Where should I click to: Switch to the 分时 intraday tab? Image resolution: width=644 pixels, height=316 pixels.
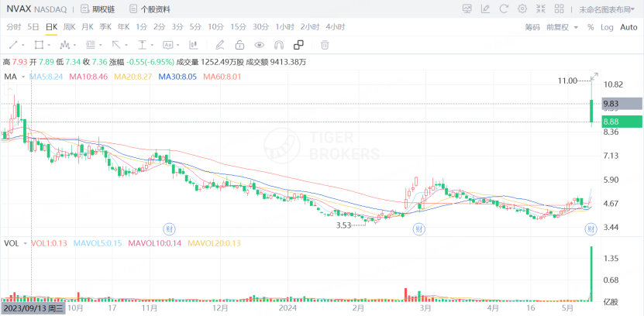pyautogui.click(x=14, y=27)
